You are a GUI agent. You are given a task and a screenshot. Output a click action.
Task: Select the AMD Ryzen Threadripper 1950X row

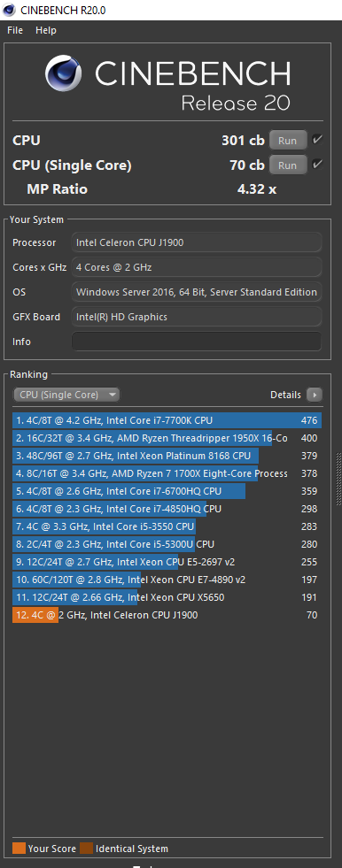coord(167,439)
